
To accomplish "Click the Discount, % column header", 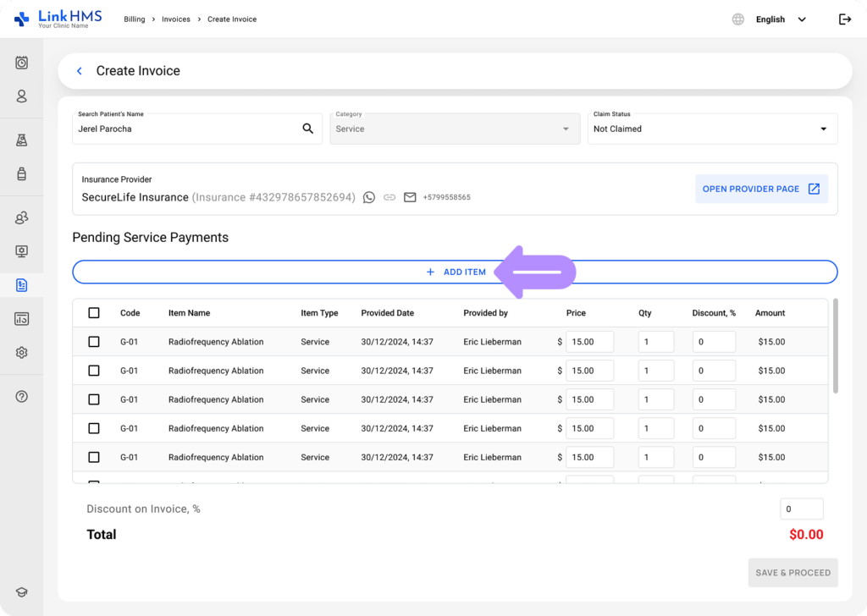I will [x=714, y=313].
